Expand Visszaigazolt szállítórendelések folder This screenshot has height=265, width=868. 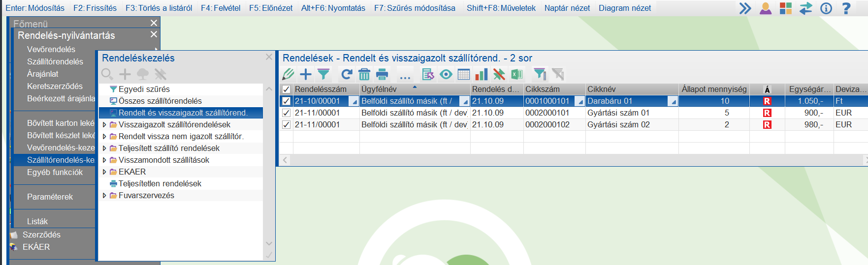click(x=104, y=125)
